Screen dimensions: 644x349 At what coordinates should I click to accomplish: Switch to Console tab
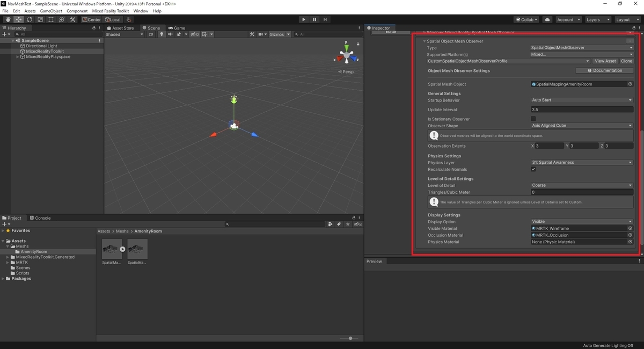click(x=40, y=218)
